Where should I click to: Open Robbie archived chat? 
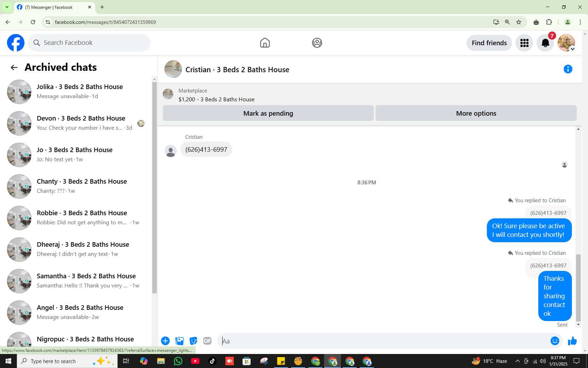[x=76, y=218]
